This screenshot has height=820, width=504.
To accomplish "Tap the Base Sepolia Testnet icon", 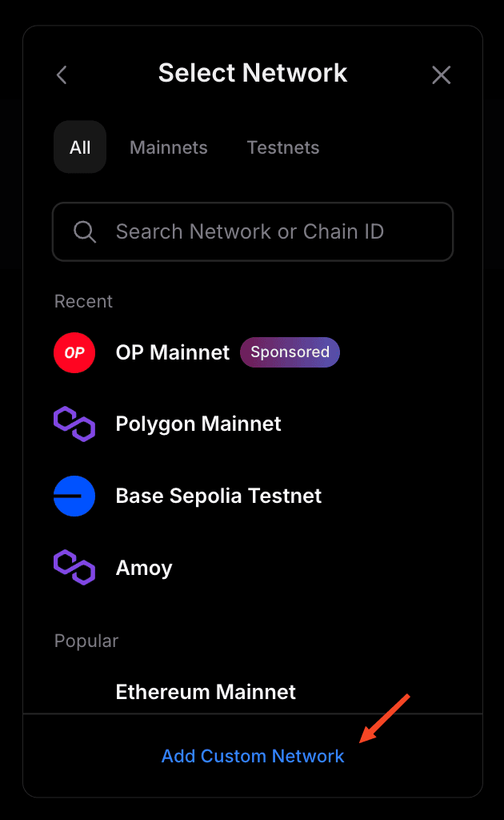I will tap(74, 496).
